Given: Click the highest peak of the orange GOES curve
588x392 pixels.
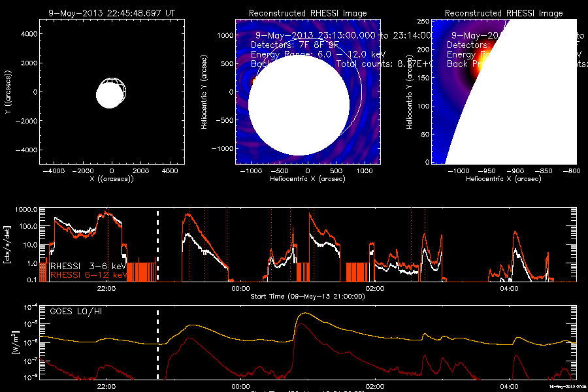Looking at the screenshot, I should (x=306, y=313).
